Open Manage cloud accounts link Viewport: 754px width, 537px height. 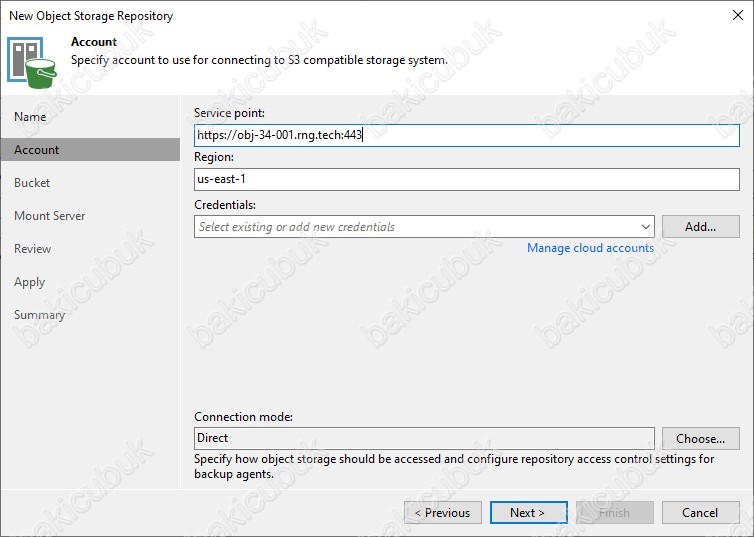coord(590,248)
